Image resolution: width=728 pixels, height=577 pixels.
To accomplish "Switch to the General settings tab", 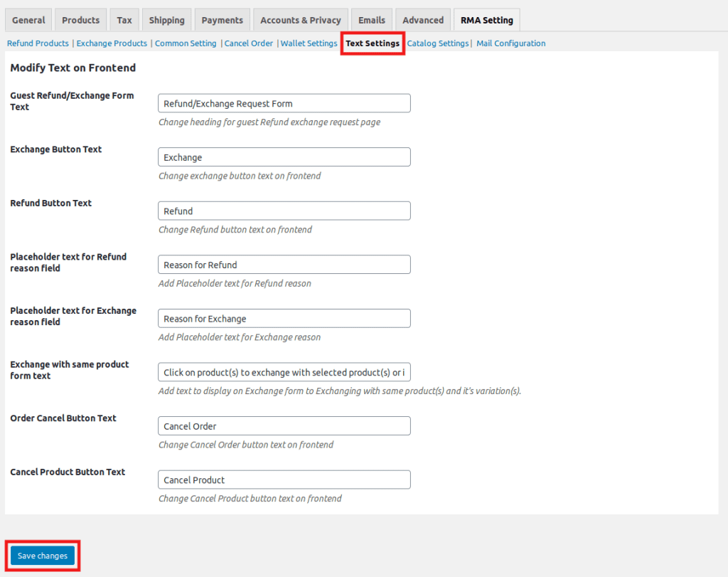I will (28, 19).
